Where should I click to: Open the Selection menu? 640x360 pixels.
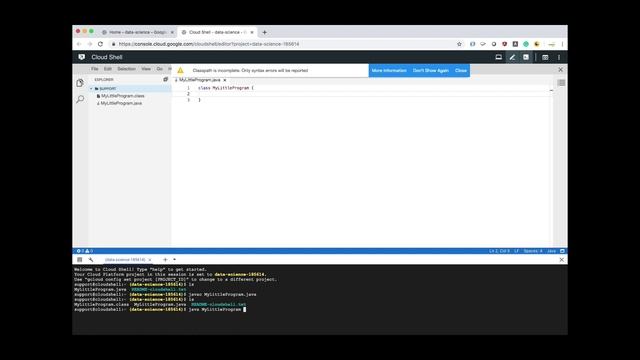tap(127, 69)
